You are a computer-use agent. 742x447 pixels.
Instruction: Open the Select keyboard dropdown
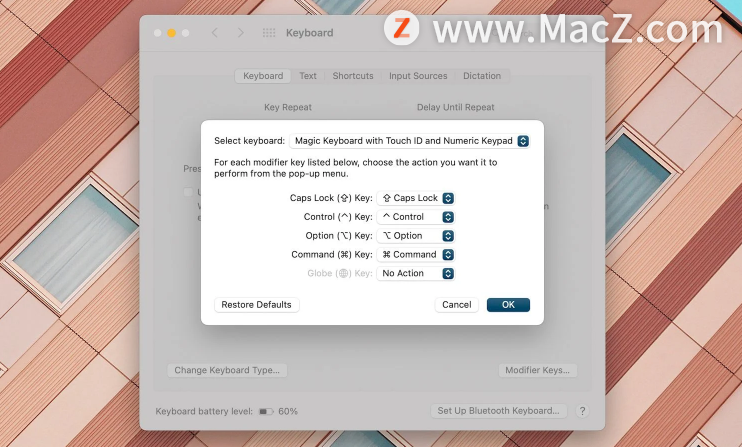click(x=409, y=141)
